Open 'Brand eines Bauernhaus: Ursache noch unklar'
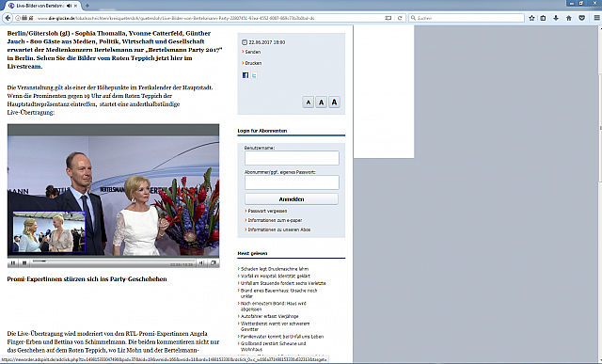Viewport: 602px width, 364px height. click(x=278, y=293)
